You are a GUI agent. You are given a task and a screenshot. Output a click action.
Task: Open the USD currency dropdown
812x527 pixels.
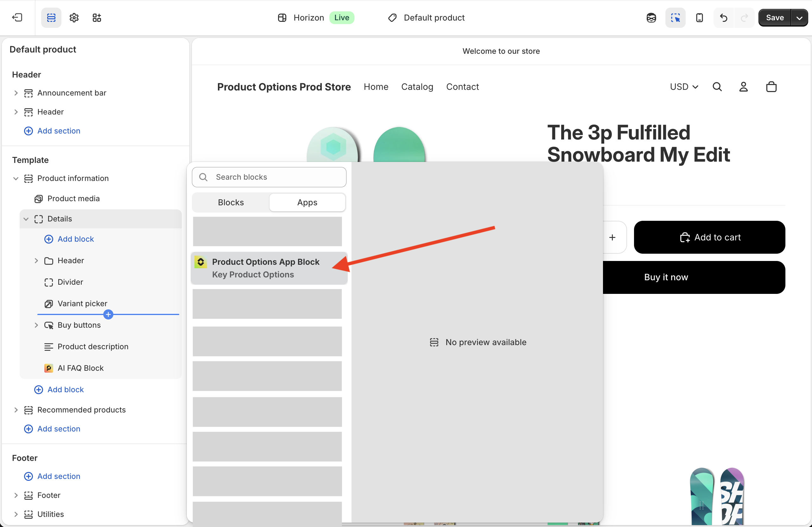point(684,87)
